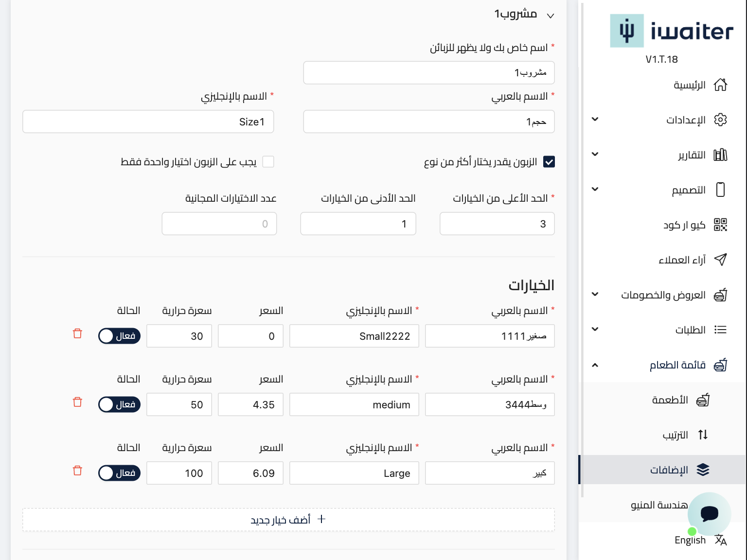
Task: Expand the الإعدادات settings menu chevron
Action: [595, 120]
